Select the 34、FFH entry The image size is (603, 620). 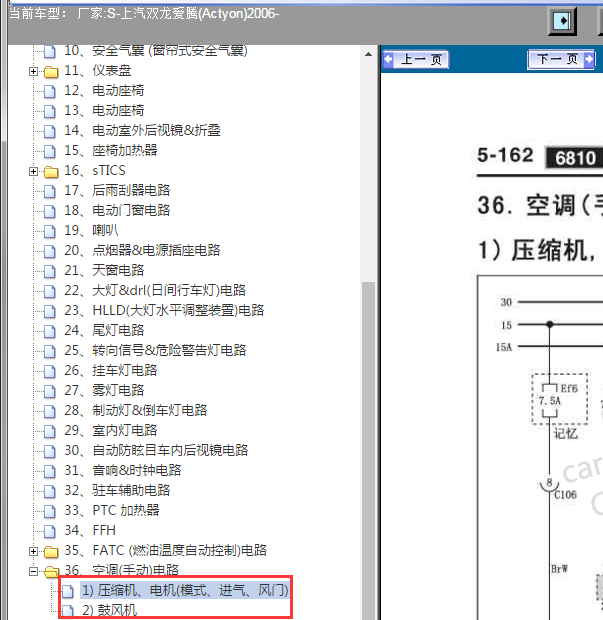pyautogui.click(x=90, y=530)
